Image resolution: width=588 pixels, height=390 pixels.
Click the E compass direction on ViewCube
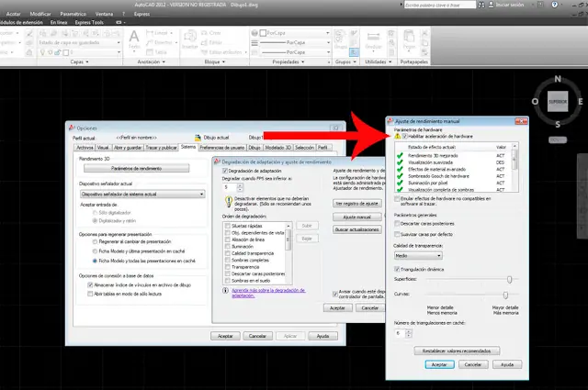click(x=580, y=102)
